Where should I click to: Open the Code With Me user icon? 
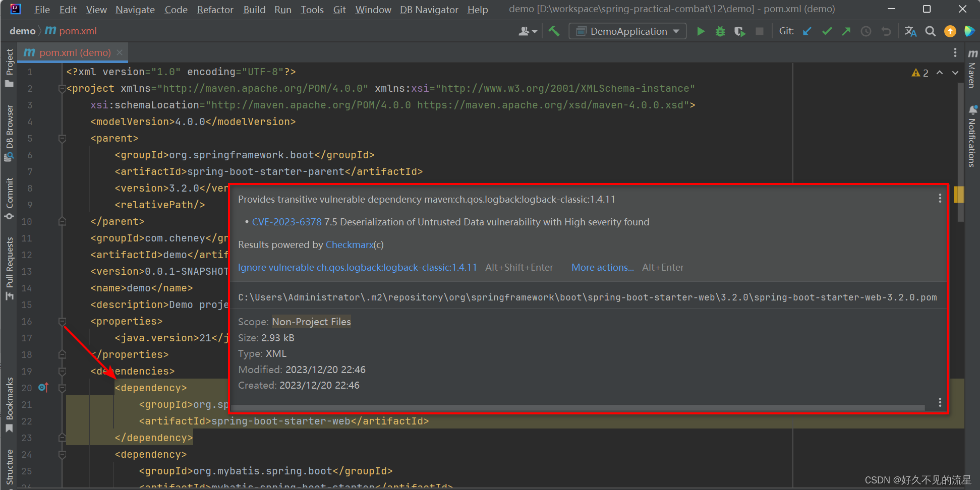(528, 31)
